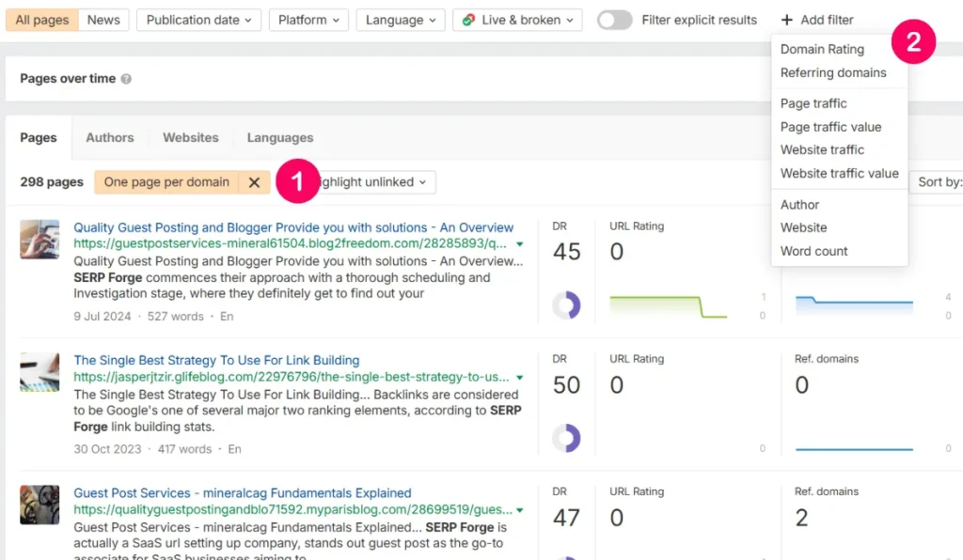Viewport: 963px width, 560px height.
Task: Select Word count from the filter menu
Action: 814,251
